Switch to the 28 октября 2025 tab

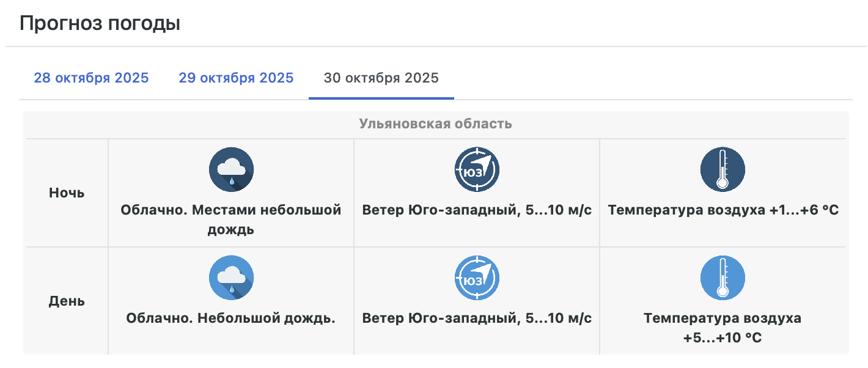91,78
